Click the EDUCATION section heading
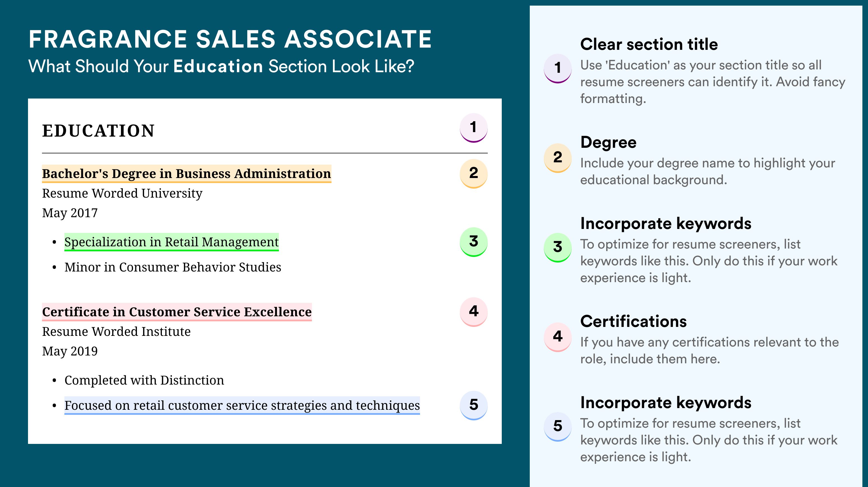Screen dimensions: 868x487 tap(98, 131)
